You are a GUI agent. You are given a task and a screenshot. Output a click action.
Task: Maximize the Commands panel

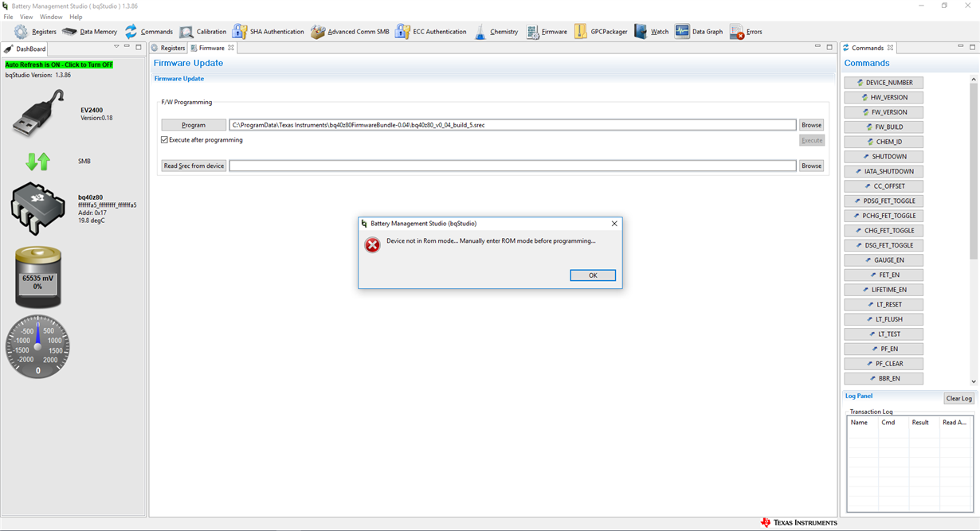[972, 47]
